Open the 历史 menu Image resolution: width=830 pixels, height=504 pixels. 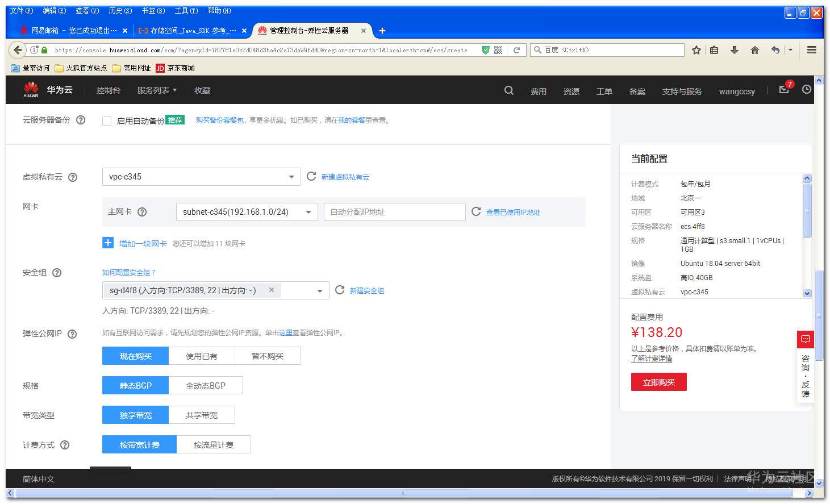point(120,11)
